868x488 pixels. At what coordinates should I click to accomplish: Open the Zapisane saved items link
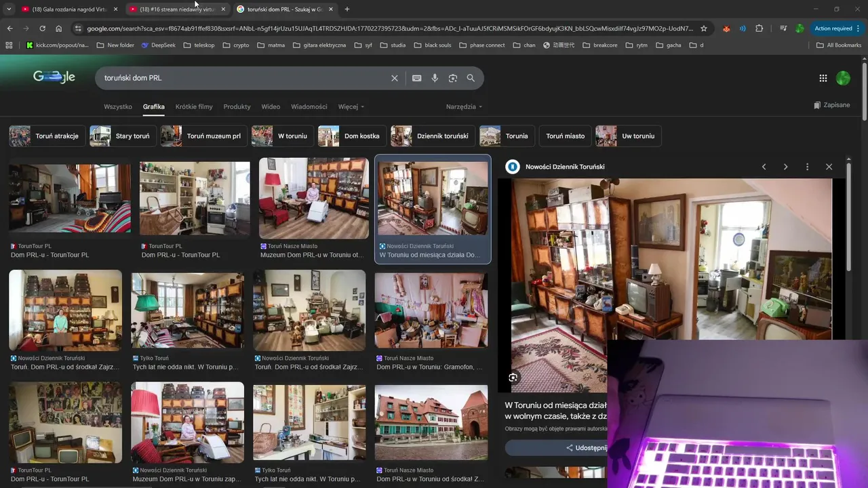click(x=832, y=105)
